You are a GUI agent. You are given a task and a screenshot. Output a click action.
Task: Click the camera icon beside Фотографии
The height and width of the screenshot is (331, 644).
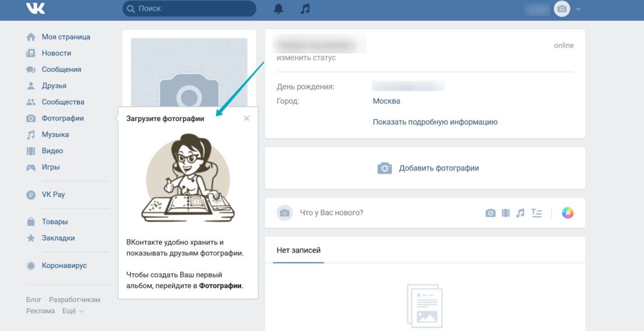click(x=31, y=118)
